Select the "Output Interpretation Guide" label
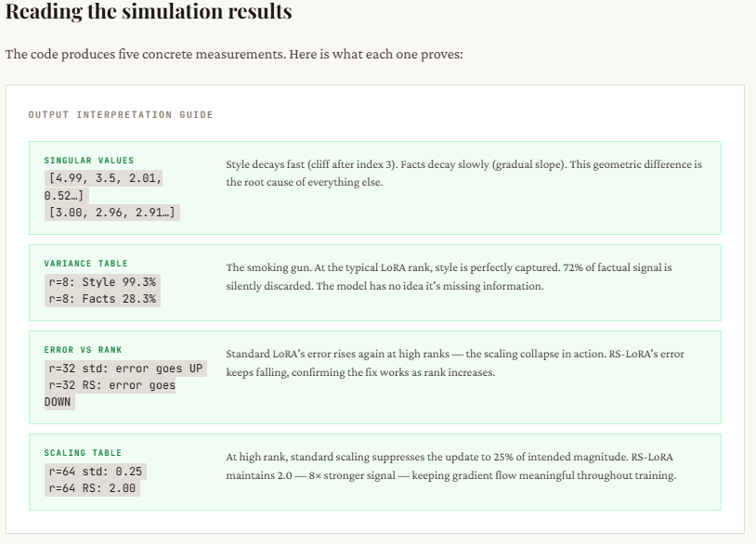Screen dimensions: 756x544 pos(121,115)
